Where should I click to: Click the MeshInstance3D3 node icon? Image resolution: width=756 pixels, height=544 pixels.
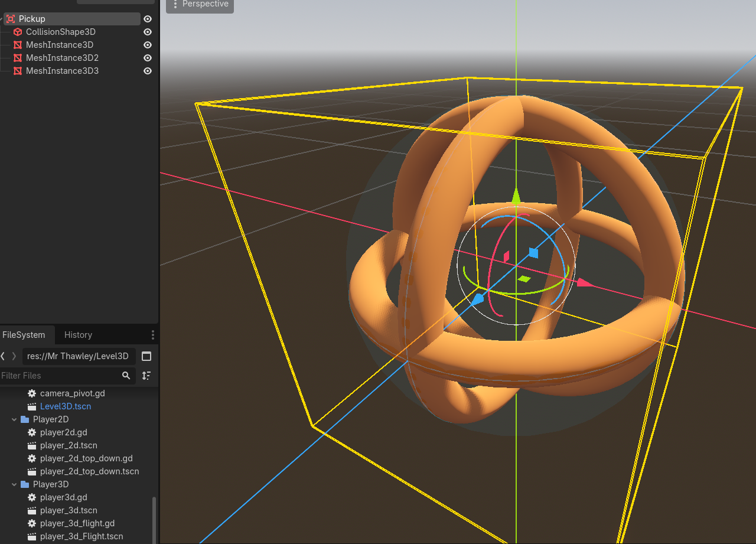(x=18, y=71)
